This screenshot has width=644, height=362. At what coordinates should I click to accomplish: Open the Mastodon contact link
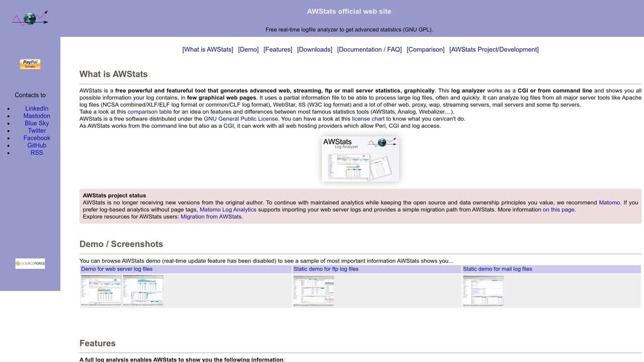click(36, 116)
